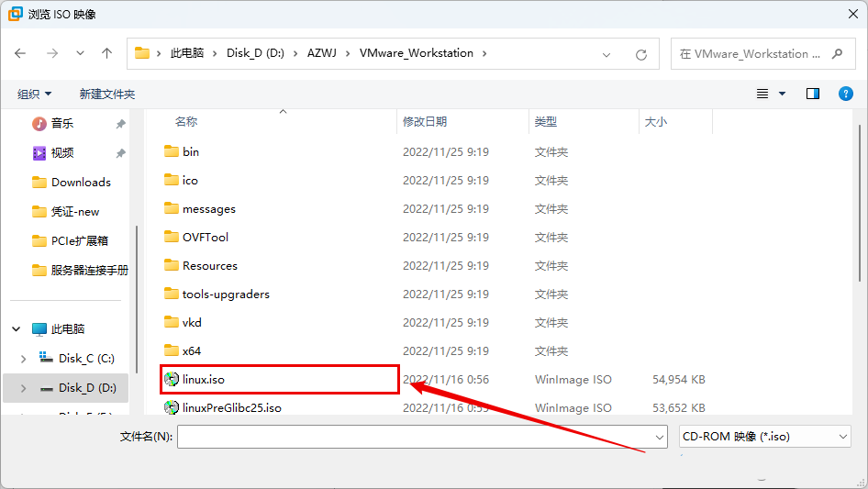Unpin 视频 using its pin icon
This screenshot has width=868, height=489.
click(121, 153)
